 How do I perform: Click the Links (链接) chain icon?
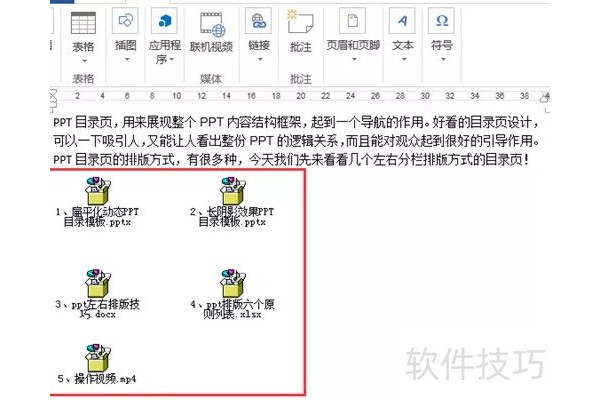(x=259, y=20)
